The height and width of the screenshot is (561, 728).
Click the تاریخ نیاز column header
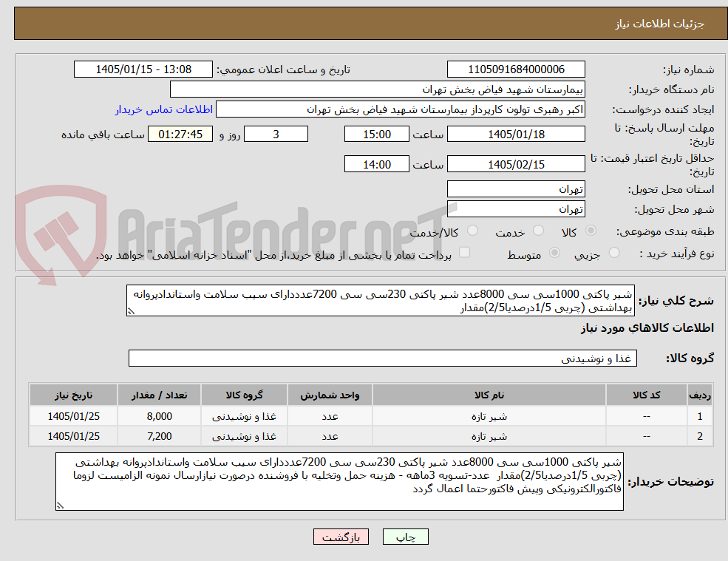[x=73, y=395]
